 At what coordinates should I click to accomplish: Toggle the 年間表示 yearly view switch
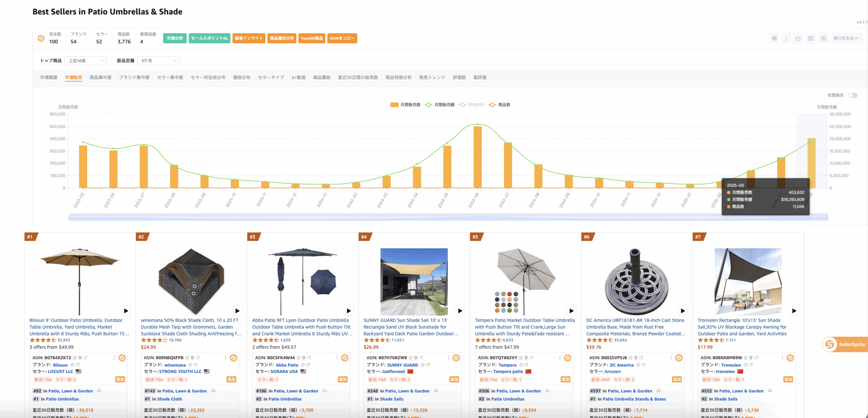(853, 96)
